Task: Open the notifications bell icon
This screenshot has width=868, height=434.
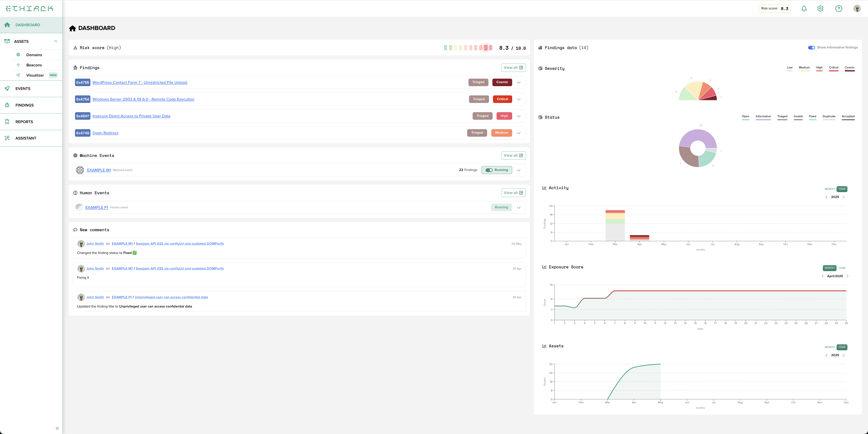Action: pyautogui.click(x=804, y=8)
